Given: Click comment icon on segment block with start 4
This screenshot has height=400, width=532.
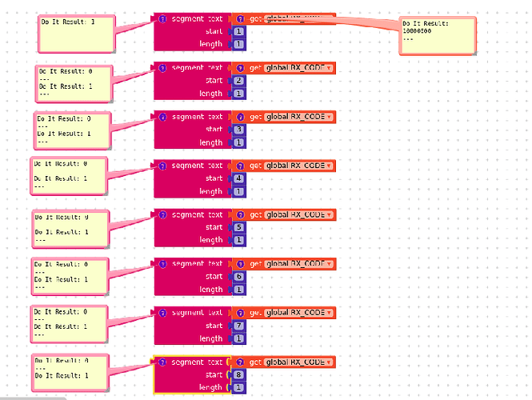Looking at the screenshot, I should tap(162, 166).
